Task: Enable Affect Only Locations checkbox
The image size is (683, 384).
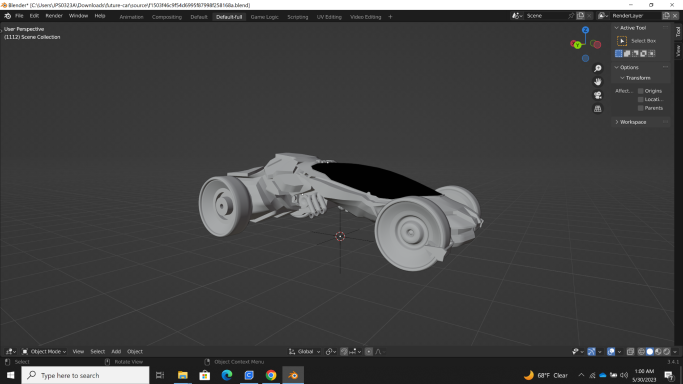Action: (x=641, y=100)
